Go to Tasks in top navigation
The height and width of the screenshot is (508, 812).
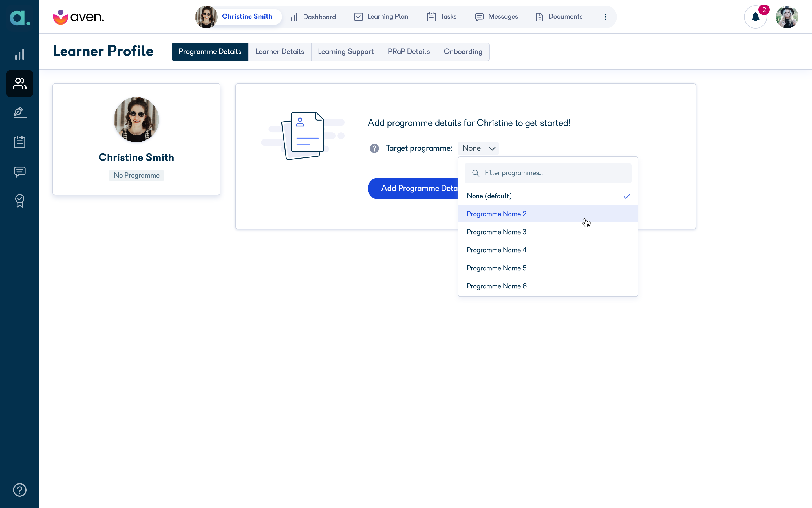[442, 17]
